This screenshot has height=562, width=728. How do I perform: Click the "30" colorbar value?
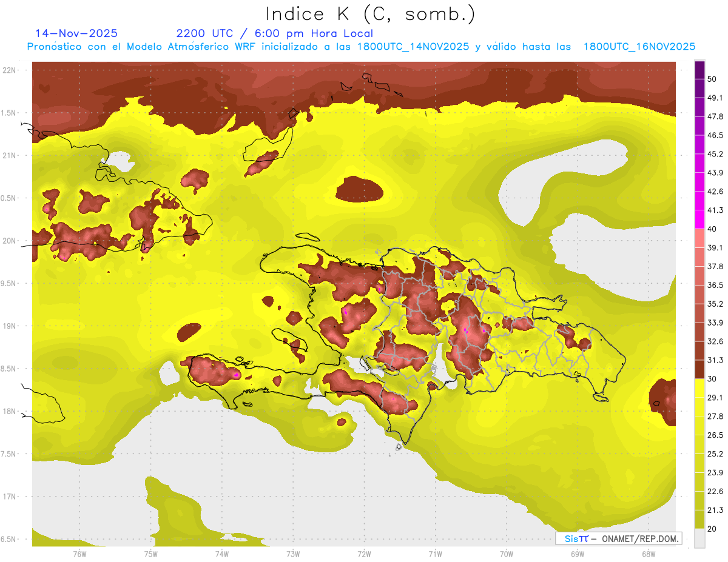tap(713, 379)
